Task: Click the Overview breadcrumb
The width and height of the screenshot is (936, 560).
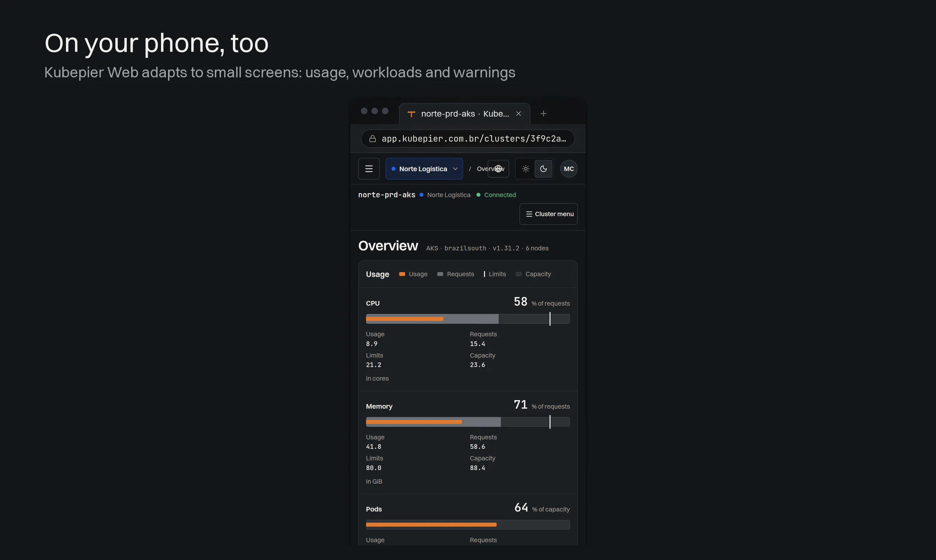Action: (490, 169)
